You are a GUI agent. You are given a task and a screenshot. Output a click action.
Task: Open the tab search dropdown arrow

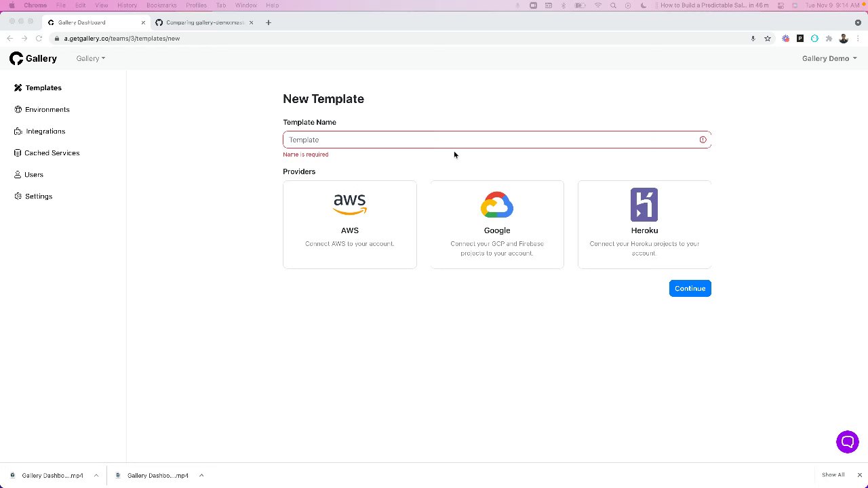click(858, 22)
